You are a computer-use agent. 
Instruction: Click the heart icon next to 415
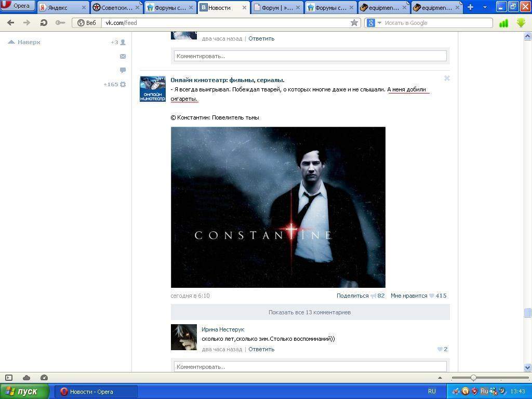point(432,296)
